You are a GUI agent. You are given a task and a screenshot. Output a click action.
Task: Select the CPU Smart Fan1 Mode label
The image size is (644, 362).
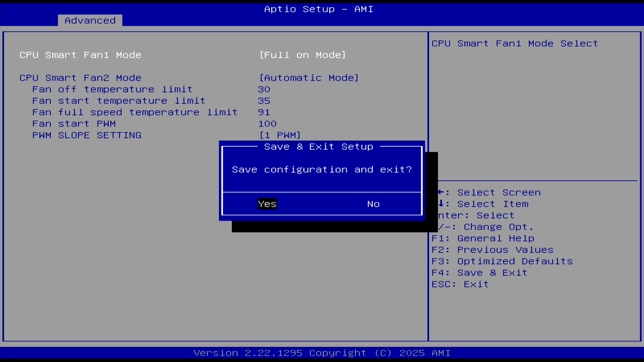tap(80, 55)
